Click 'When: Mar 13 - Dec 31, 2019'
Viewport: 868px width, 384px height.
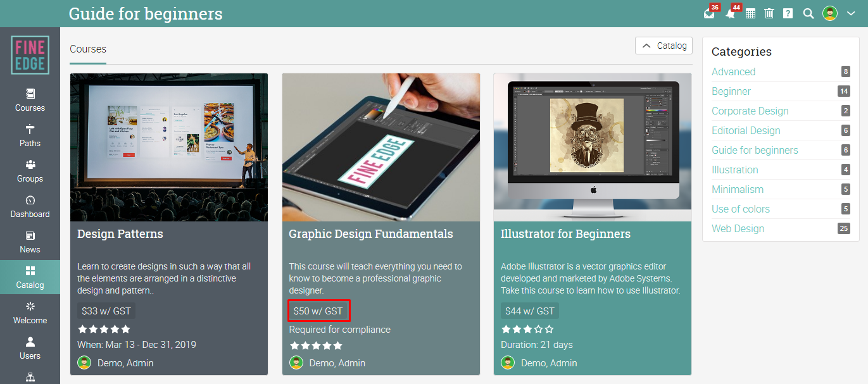coord(137,345)
